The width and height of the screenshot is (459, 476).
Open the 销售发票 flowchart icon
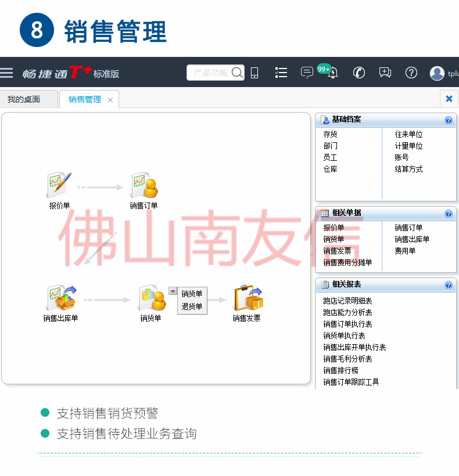tap(249, 298)
